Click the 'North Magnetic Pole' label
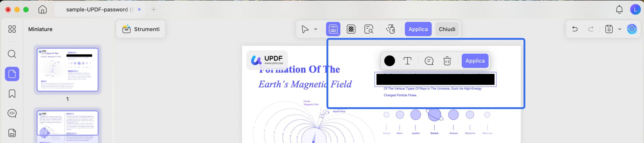This screenshot has width=644, height=143. pos(311,103)
